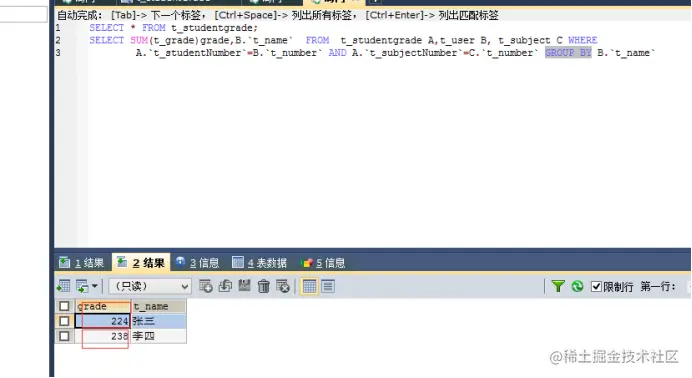692x378 pixels.
Task: Click the t_name column header
Action: pos(159,306)
